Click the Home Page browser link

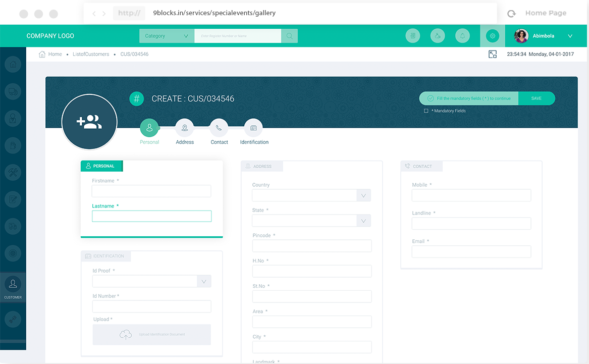tap(546, 13)
